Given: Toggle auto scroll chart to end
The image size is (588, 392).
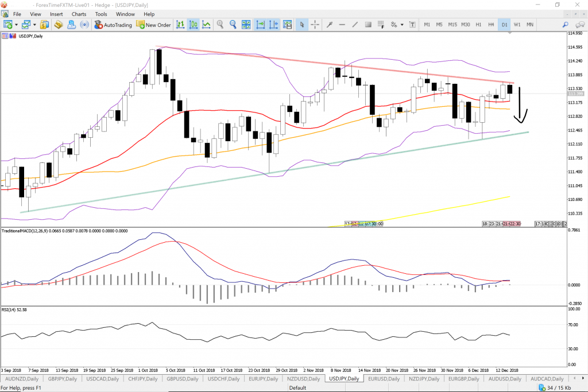Looking at the screenshot, I should pos(260,25).
